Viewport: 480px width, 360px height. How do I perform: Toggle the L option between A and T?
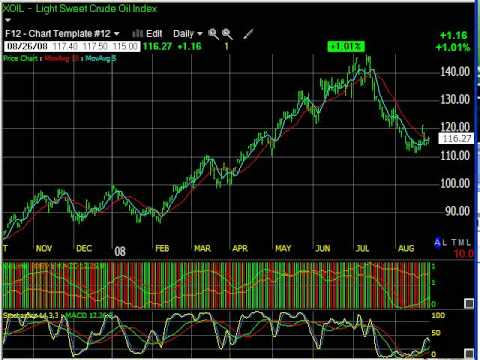[x=445, y=243]
